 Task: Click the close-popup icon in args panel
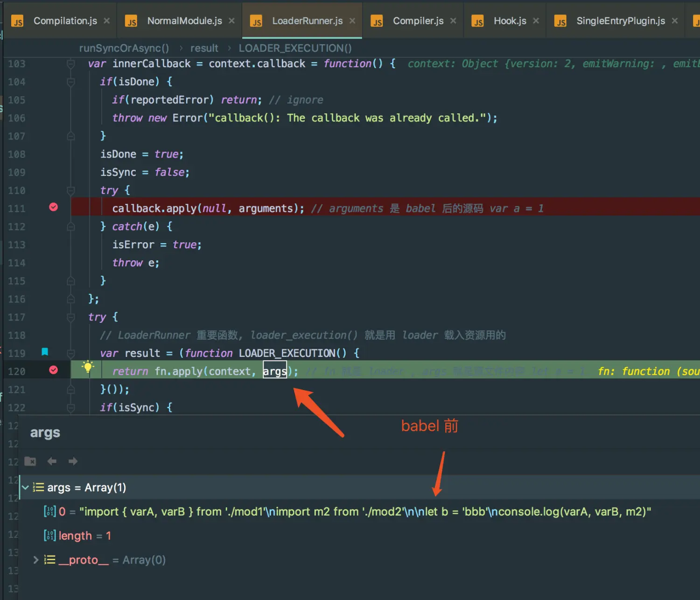(x=30, y=461)
